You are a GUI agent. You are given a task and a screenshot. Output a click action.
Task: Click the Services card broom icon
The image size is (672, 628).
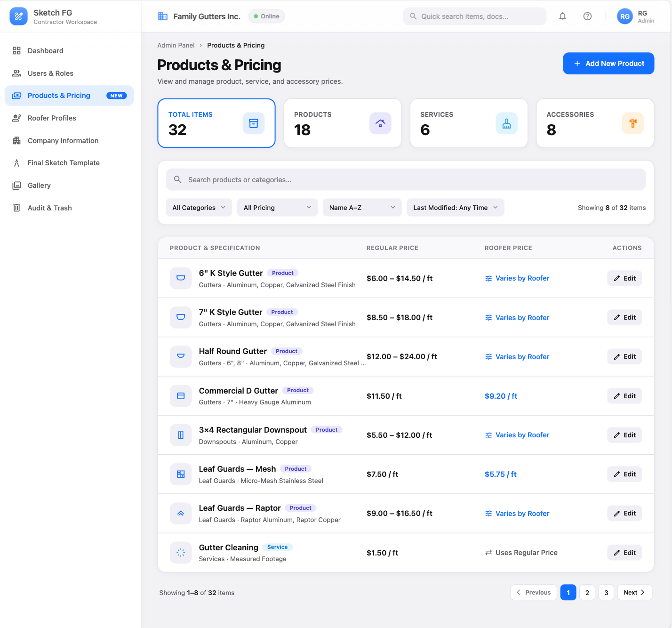click(x=506, y=123)
